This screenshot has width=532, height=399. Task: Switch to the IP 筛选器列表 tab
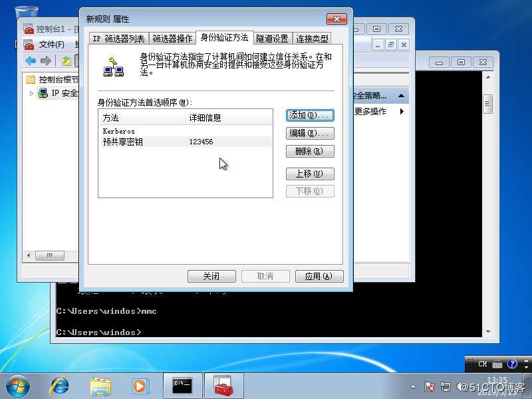tap(119, 39)
